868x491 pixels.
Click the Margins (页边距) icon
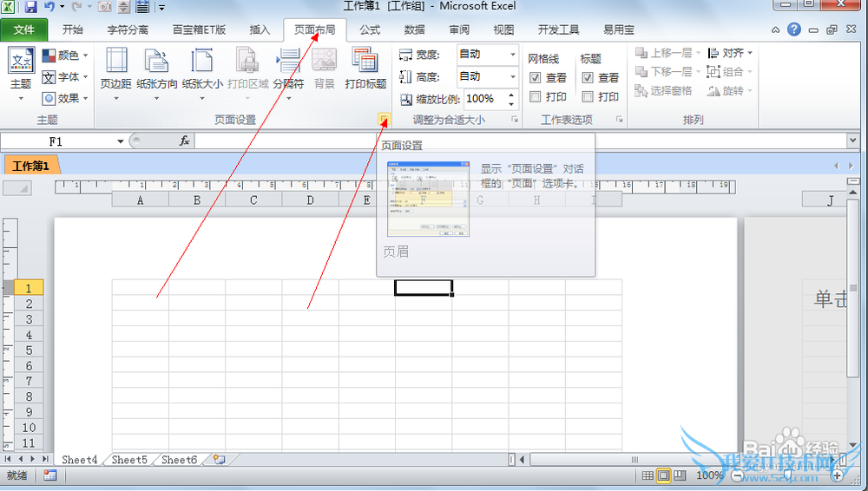pos(116,61)
